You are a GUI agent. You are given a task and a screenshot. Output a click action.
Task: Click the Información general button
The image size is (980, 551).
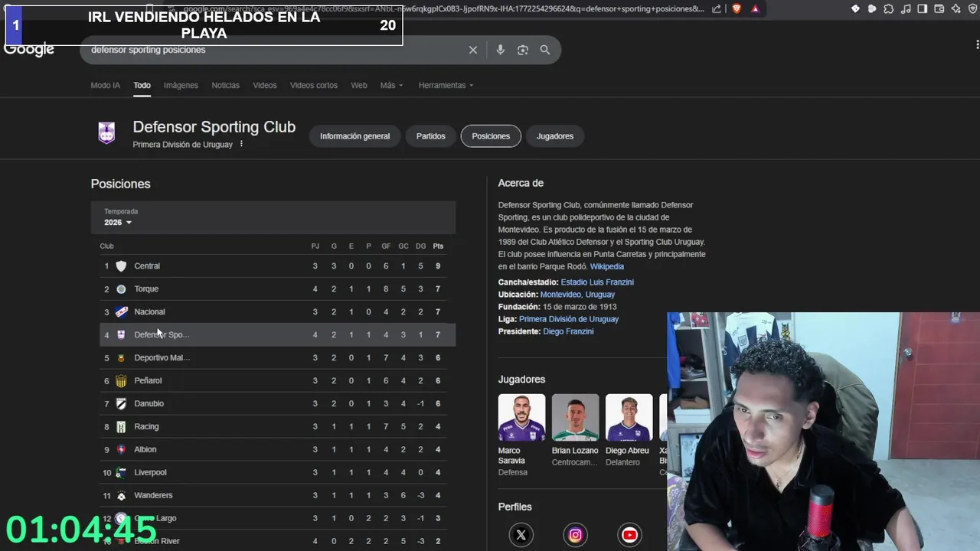coord(354,136)
